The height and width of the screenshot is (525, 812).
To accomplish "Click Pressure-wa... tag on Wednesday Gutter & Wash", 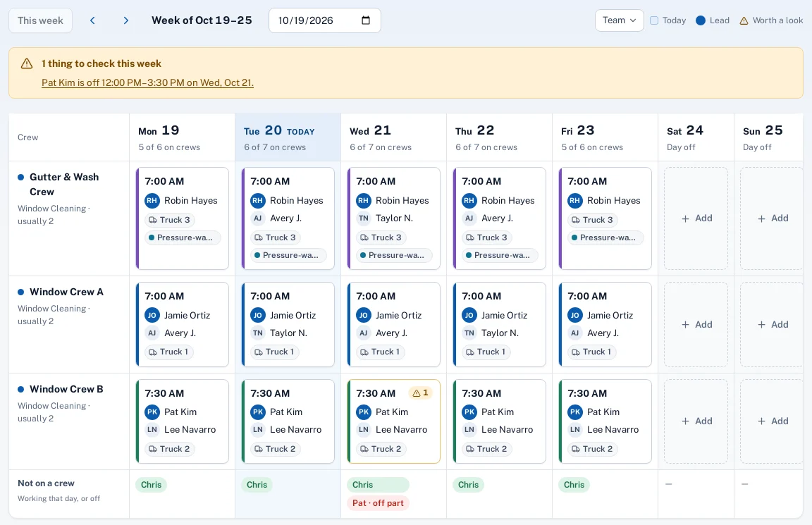I will click(x=394, y=255).
